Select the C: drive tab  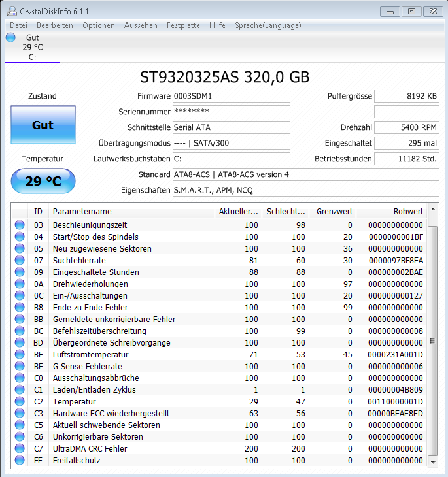pos(33,47)
